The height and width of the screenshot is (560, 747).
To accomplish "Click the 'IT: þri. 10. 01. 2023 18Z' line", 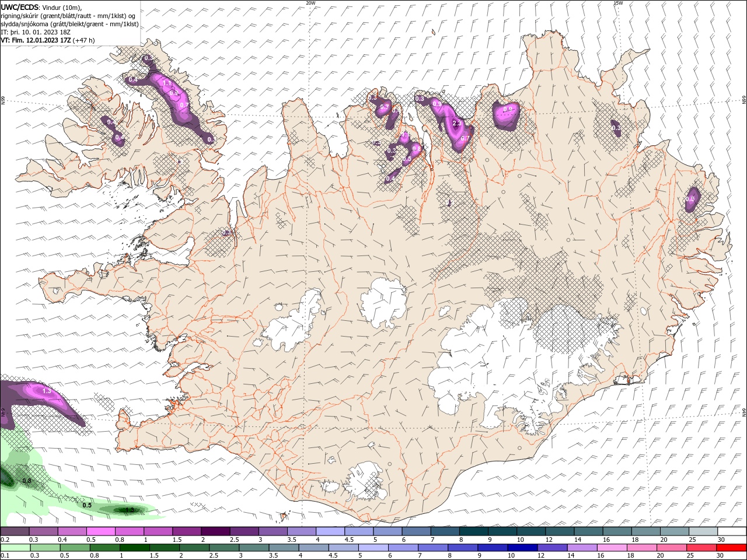I will 36,32.
